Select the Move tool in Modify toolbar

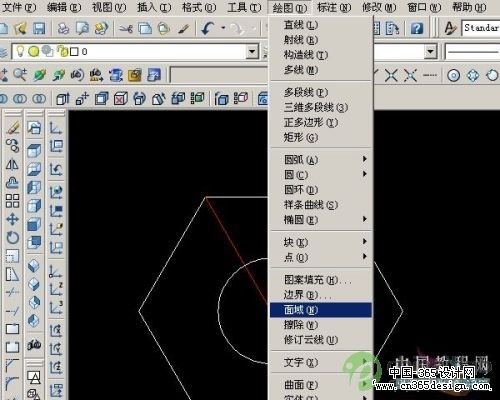click(13, 219)
